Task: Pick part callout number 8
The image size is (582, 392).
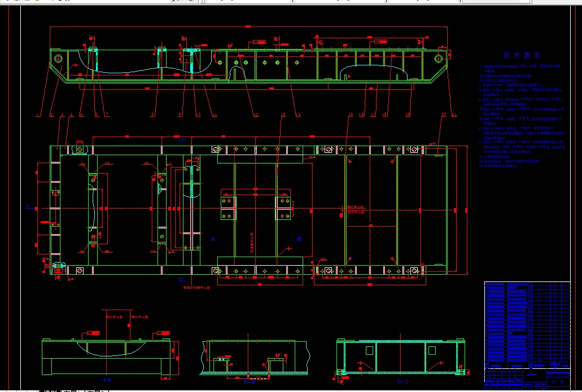Action: point(152,115)
